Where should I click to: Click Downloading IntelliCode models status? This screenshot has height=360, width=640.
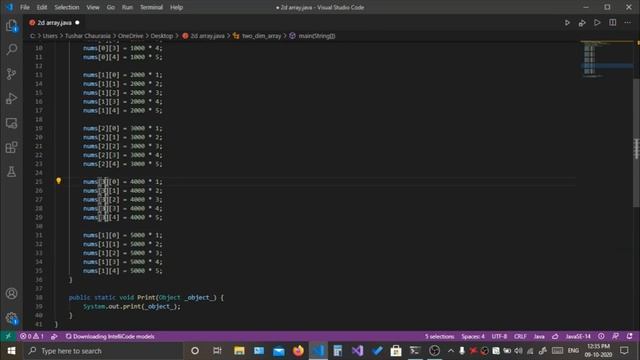pyautogui.click(x=110, y=336)
